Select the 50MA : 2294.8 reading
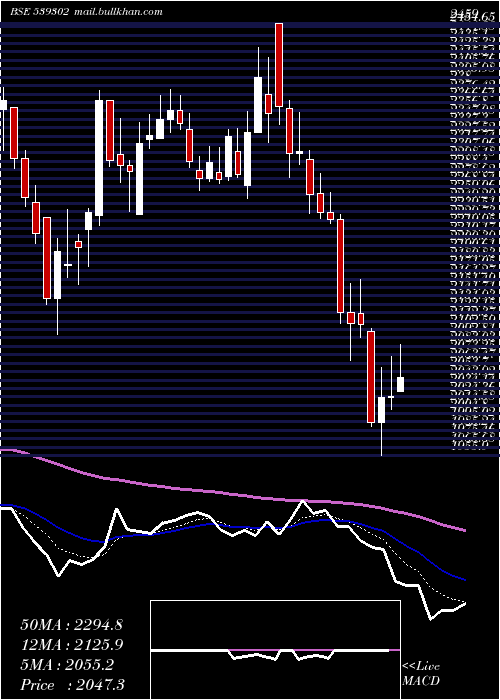Screen dimensions: 500x700 point(72,625)
